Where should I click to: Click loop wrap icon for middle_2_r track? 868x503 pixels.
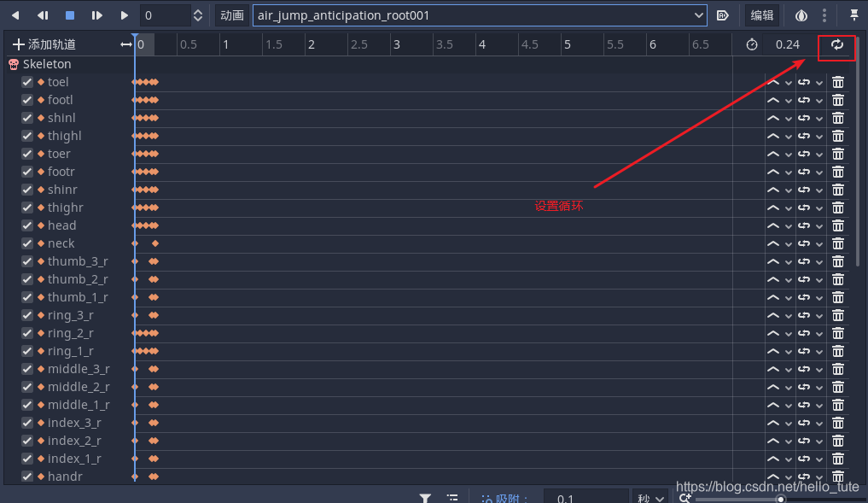804,387
